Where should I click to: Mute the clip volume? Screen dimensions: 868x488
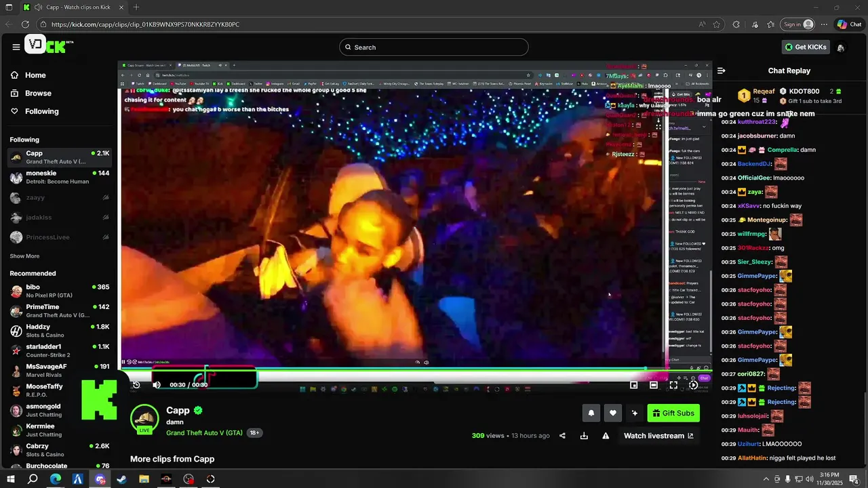click(157, 384)
